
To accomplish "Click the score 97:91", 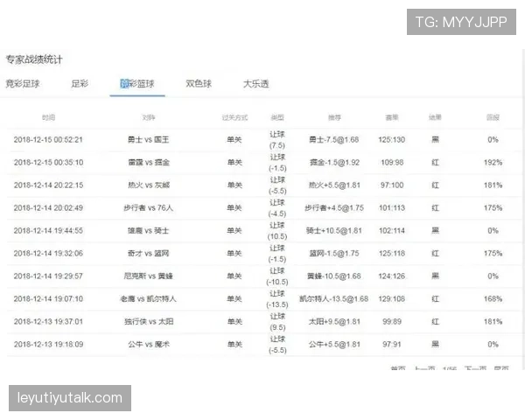I will click(392, 344).
